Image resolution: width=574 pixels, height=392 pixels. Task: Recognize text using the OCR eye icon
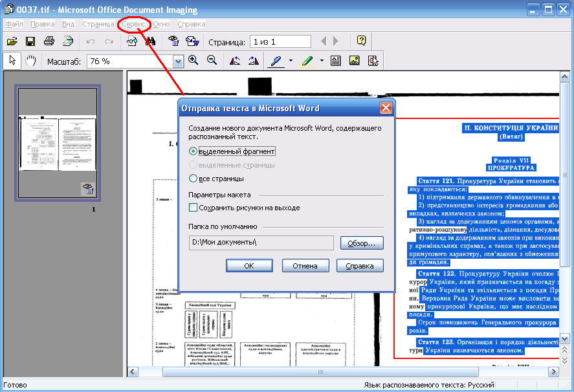(173, 41)
